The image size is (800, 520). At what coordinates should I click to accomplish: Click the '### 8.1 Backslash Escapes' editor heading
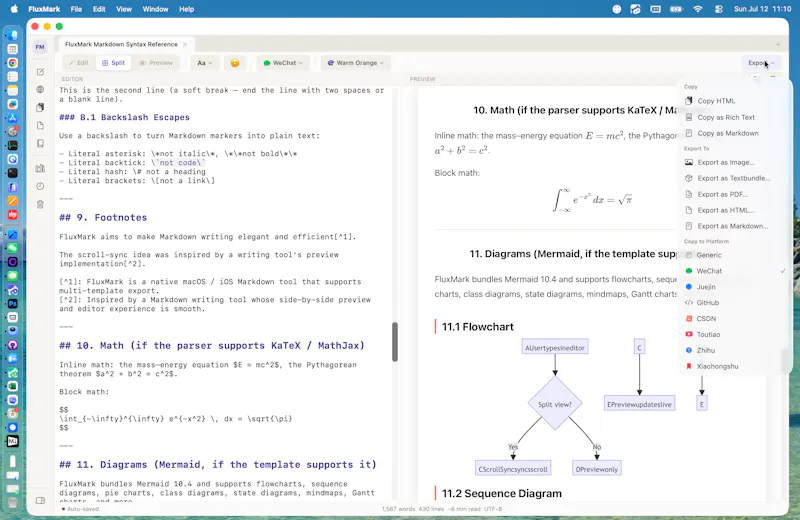(124, 117)
